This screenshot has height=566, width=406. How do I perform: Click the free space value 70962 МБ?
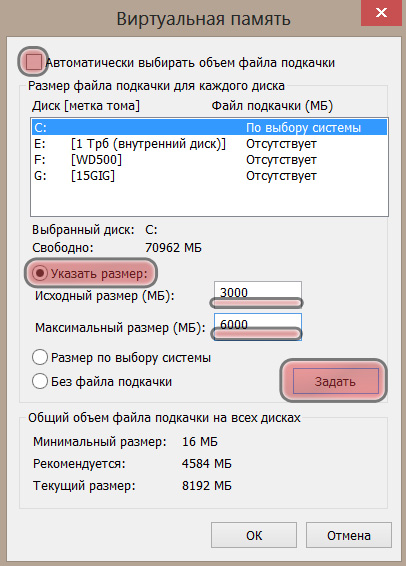[x=174, y=248]
